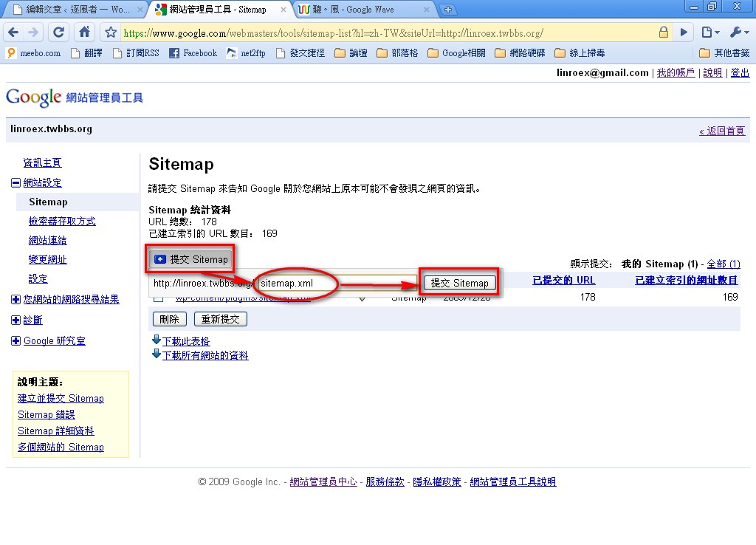
Task: Open the Google相關 bookmark folder
Action: tap(456, 53)
